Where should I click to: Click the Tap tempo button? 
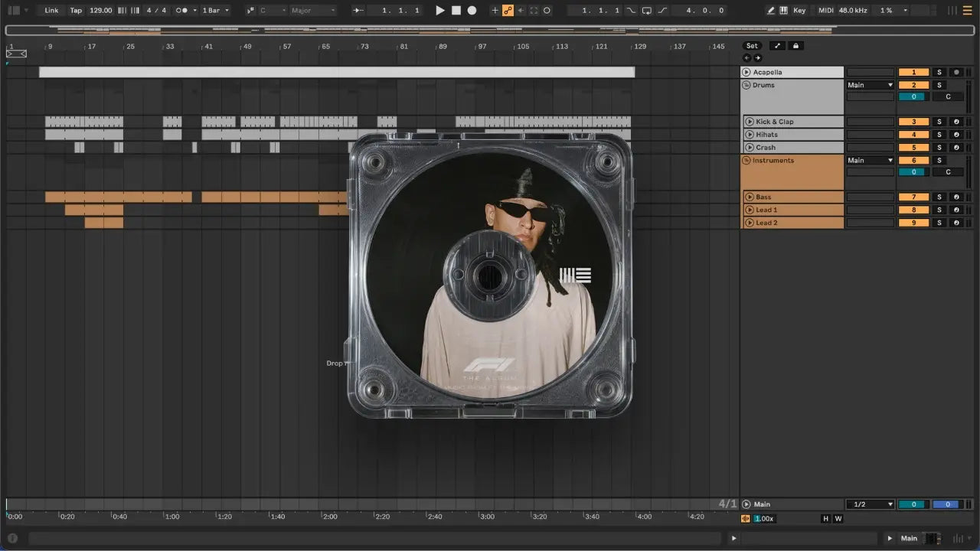click(76, 11)
